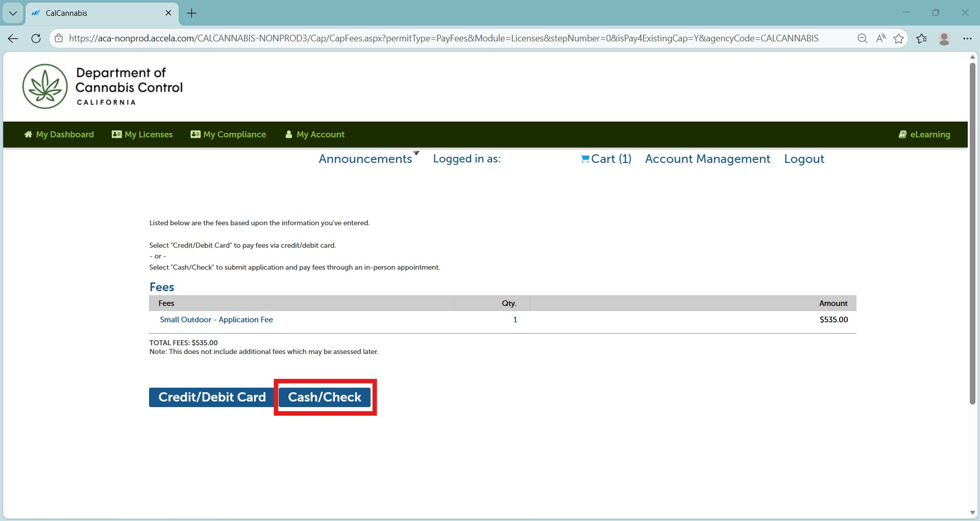Open a new tab with plus icon

click(192, 13)
